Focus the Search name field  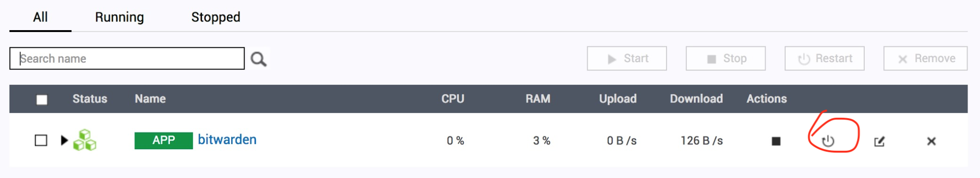coord(127,58)
